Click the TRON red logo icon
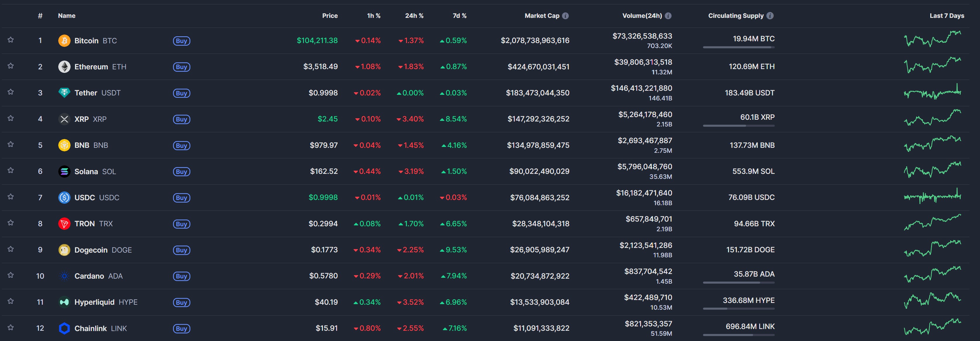This screenshot has height=341, width=980. [64, 224]
